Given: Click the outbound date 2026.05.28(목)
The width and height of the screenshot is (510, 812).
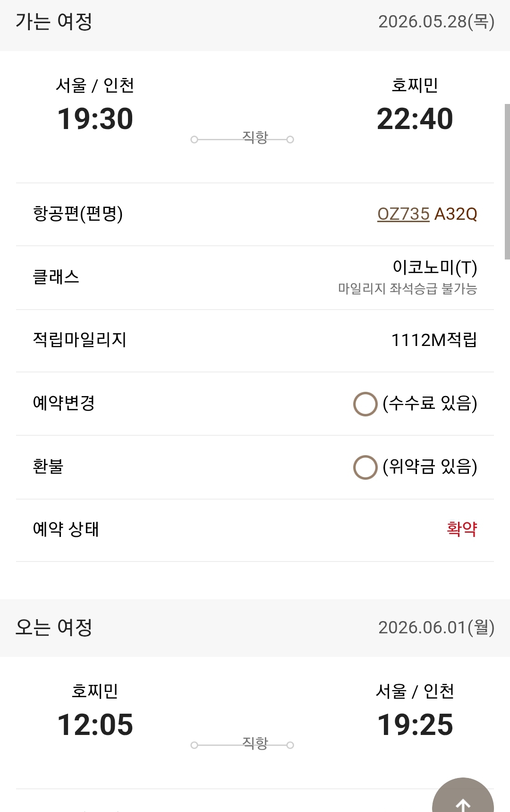Looking at the screenshot, I should (436, 22).
